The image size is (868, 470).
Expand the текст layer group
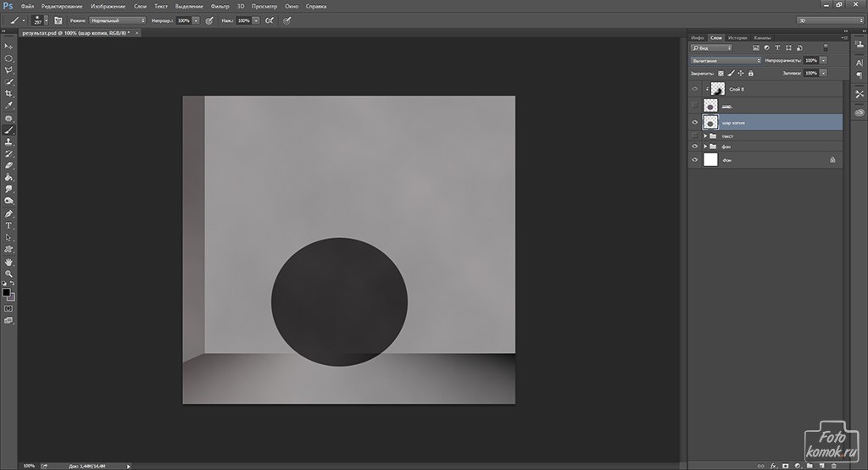click(x=705, y=135)
